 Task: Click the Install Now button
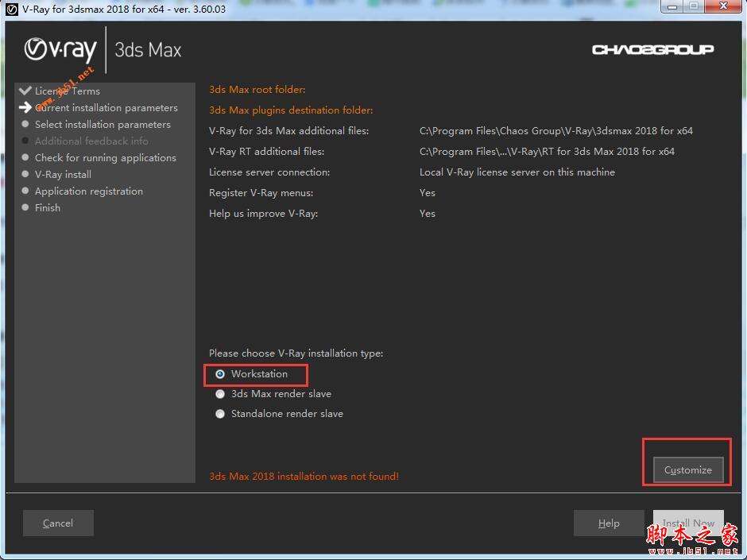point(688,523)
